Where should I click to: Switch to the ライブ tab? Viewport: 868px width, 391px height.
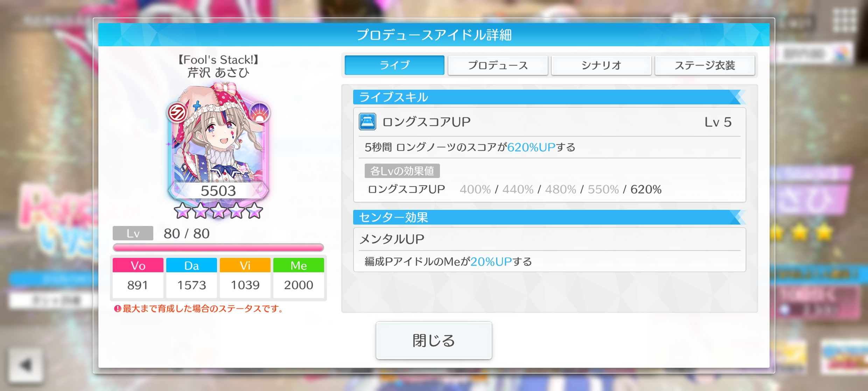pyautogui.click(x=394, y=65)
